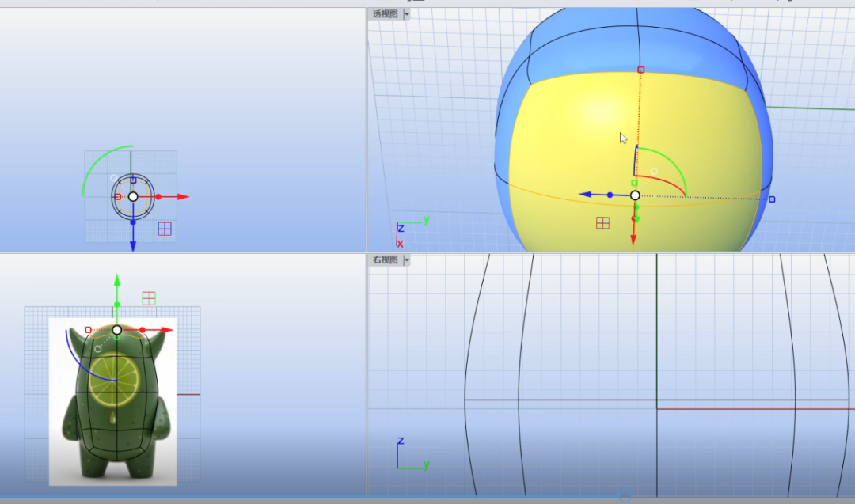Open the dropdown arrow beside 透视图

tap(407, 14)
